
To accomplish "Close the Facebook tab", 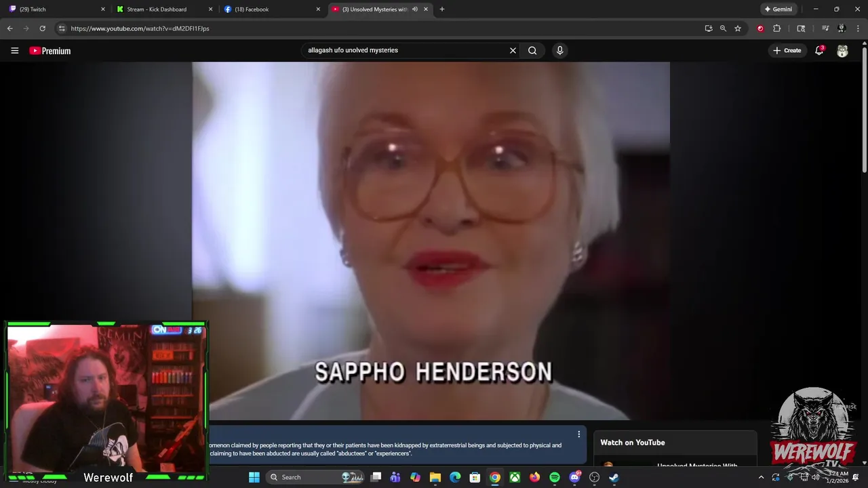I will pos(318,9).
